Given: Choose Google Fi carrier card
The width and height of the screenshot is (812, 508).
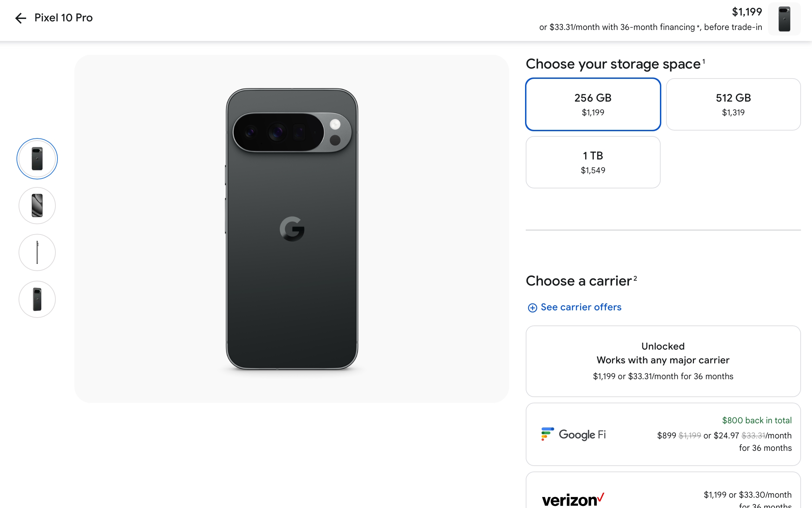Looking at the screenshot, I should [x=663, y=434].
